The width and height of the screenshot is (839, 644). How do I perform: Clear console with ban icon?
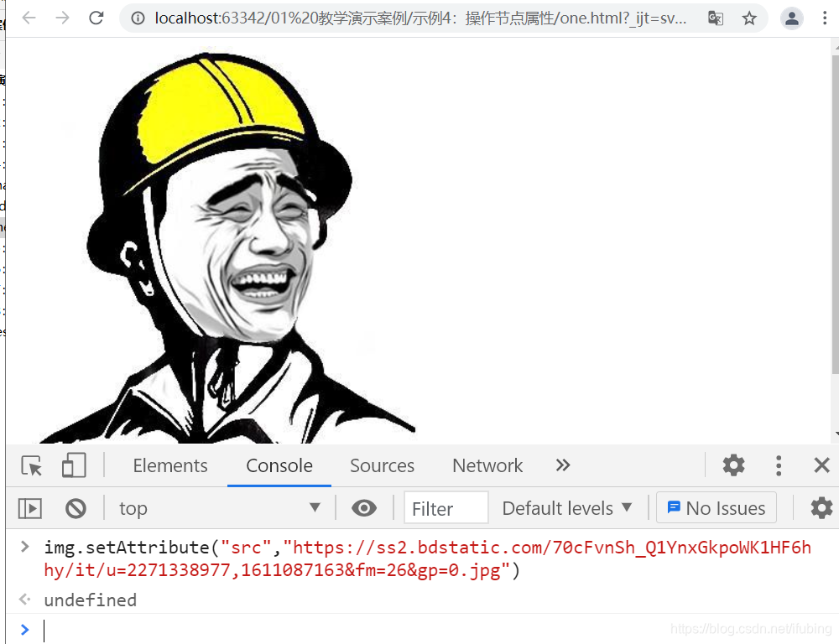pos(76,508)
